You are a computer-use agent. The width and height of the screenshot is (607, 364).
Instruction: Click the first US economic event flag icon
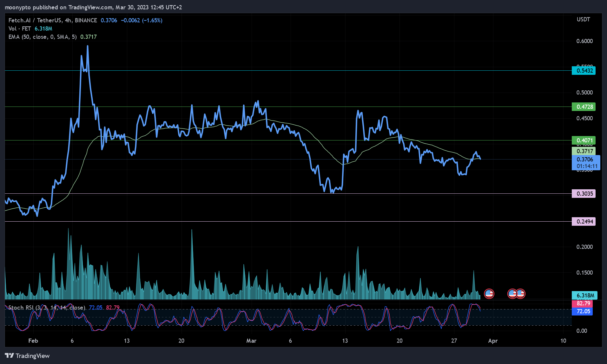point(489,294)
